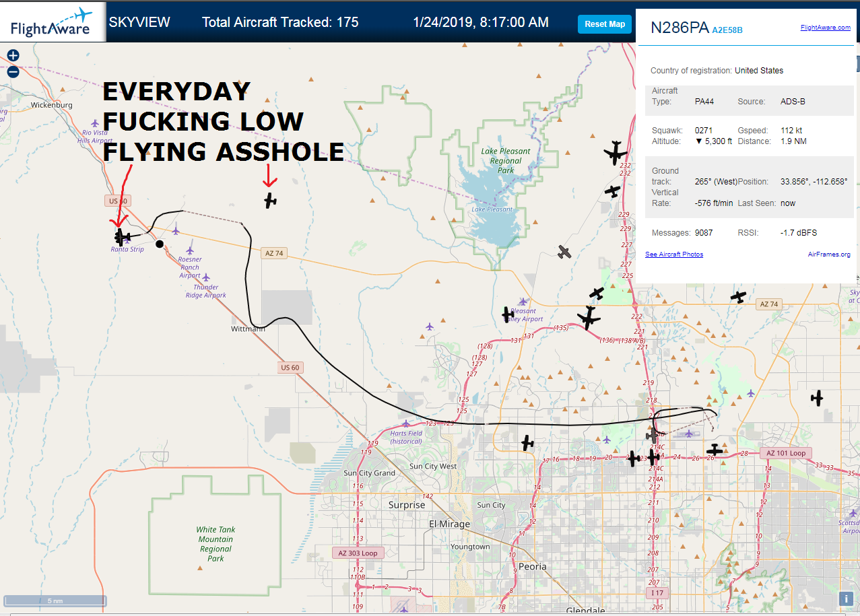Viewport: 860px width, 616px height.
Task: Select the tracked aircraft beside Ranta Strip
Action: 122,237
